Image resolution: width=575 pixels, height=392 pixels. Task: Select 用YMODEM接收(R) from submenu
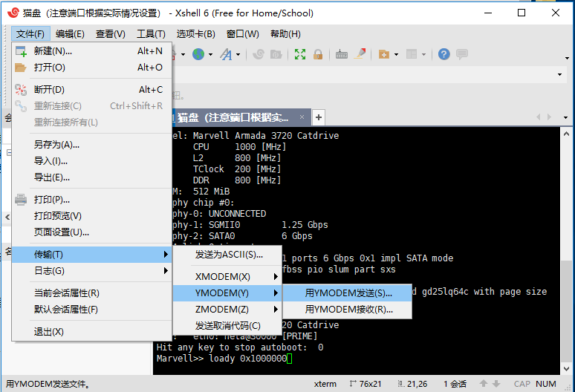click(x=348, y=310)
